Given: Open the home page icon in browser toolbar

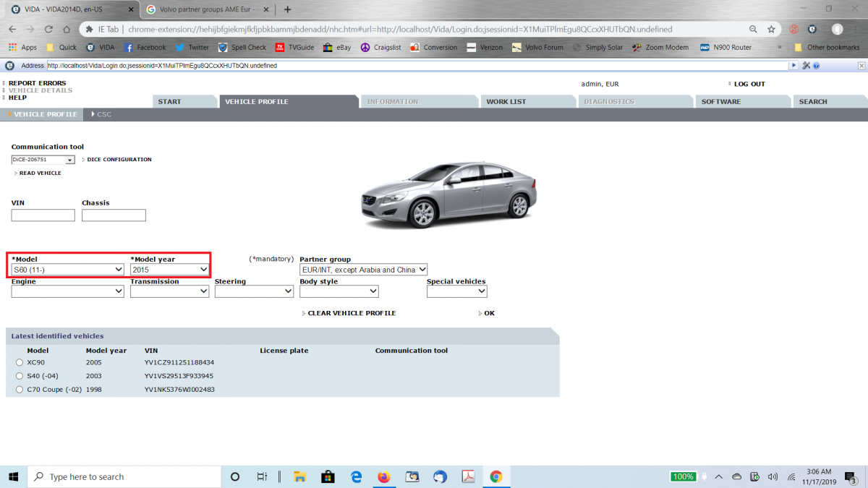Looking at the screenshot, I should coord(67,30).
